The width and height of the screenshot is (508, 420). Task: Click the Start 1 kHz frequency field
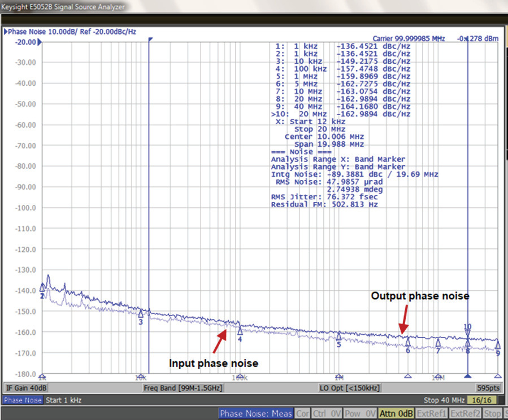pos(63,400)
